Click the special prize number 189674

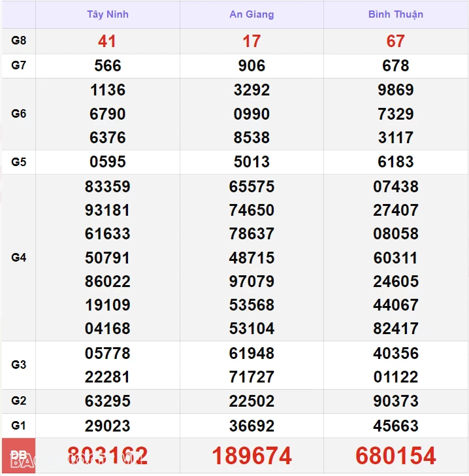pos(251,456)
